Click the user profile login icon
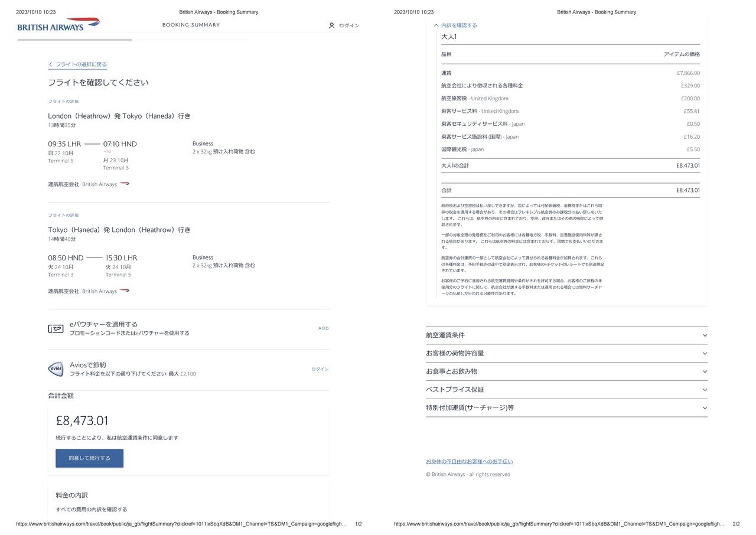The width and height of the screenshot is (756, 535). pos(331,25)
